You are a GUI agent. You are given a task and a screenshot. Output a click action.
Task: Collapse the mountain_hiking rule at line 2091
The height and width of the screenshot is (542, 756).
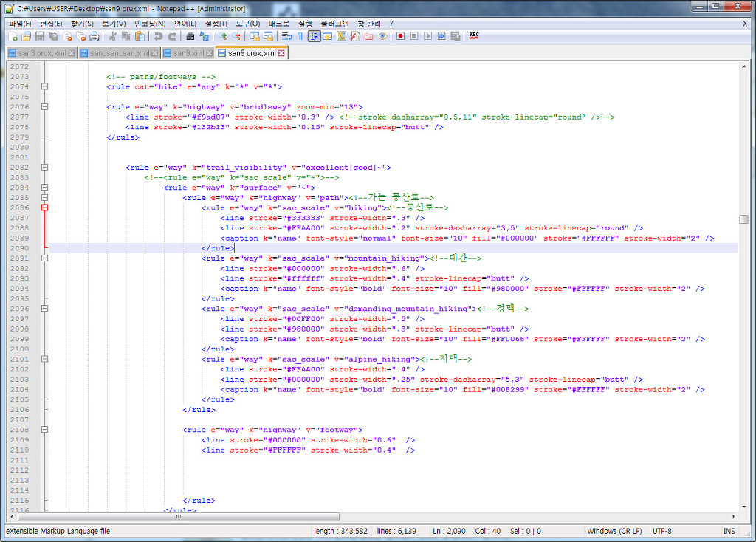click(44, 258)
